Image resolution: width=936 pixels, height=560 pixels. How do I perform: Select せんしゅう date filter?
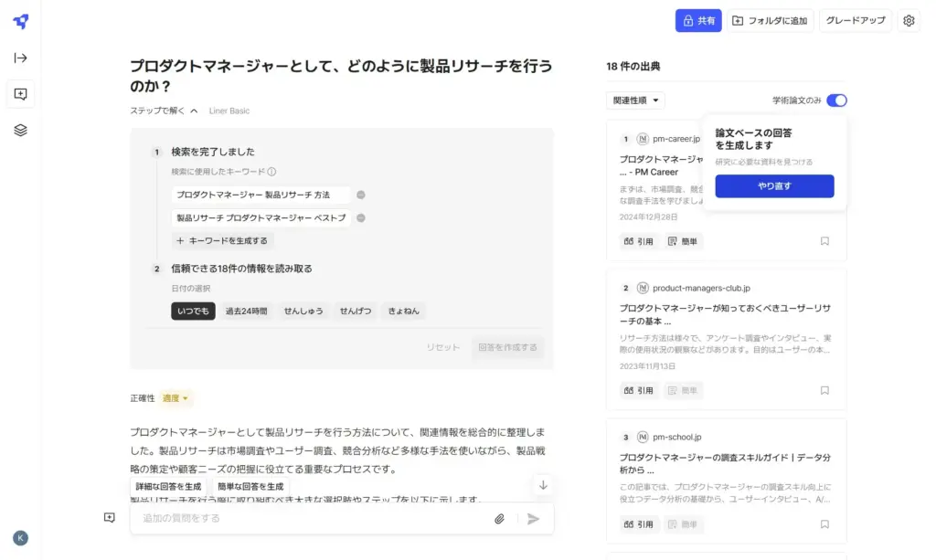pyautogui.click(x=303, y=311)
